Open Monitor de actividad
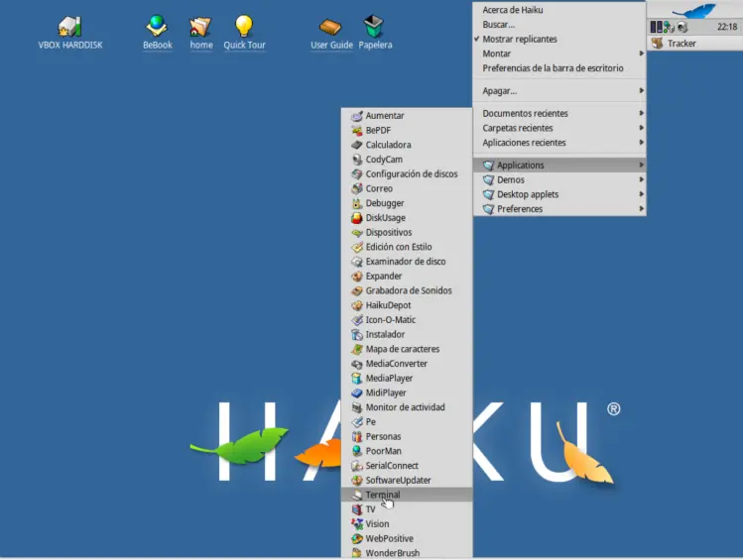This screenshot has width=743, height=560. [407, 407]
